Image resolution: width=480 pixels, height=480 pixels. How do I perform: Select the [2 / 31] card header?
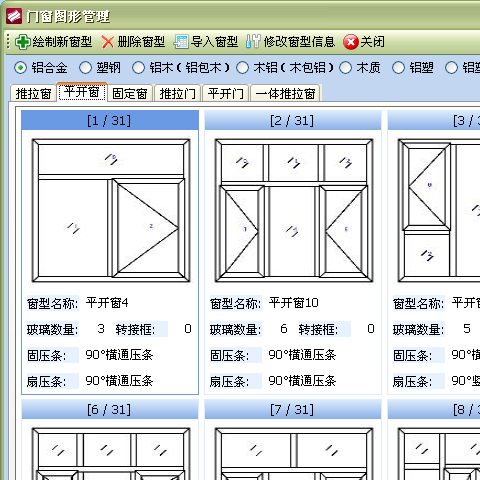pos(293,120)
